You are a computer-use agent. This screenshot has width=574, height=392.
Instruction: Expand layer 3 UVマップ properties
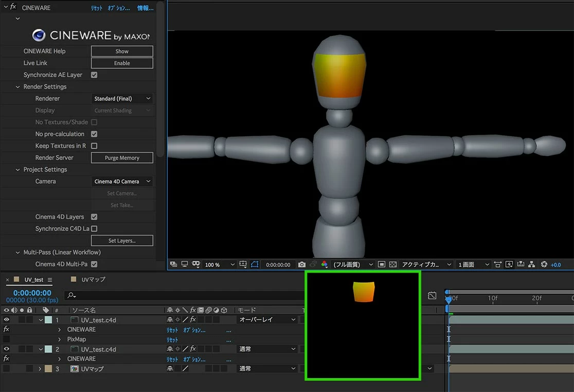pyautogui.click(x=40, y=368)
